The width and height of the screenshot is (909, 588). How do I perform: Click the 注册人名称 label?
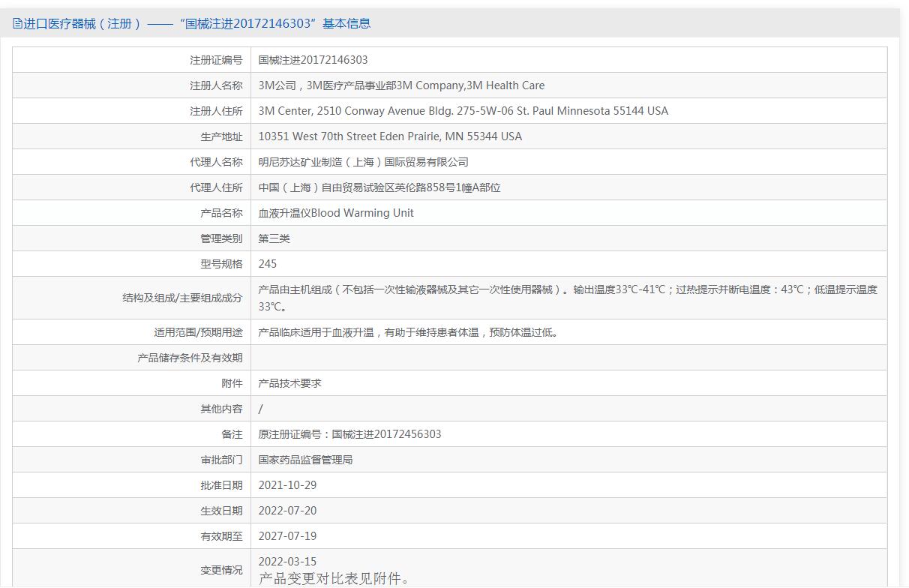[216, 85]
